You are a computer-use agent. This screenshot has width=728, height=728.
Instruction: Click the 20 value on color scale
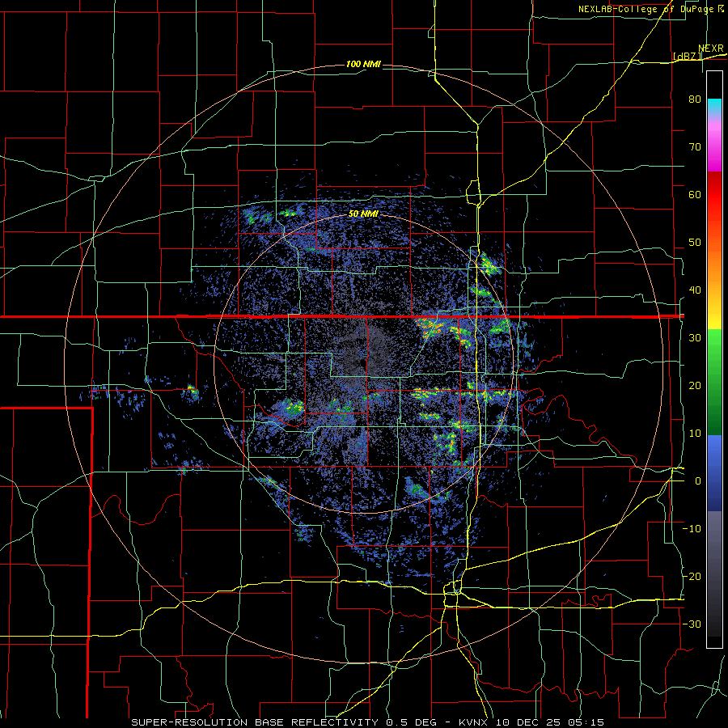[x=695, y=385]
